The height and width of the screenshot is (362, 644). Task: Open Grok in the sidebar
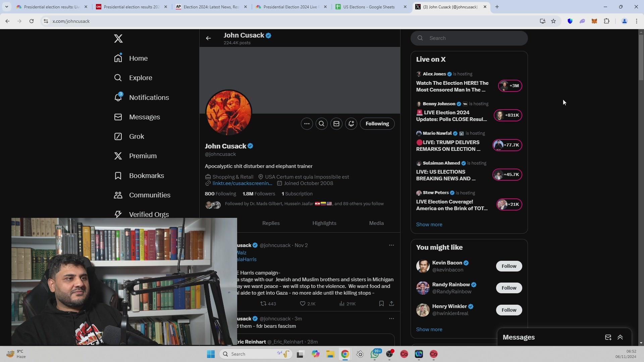[129, 136]
